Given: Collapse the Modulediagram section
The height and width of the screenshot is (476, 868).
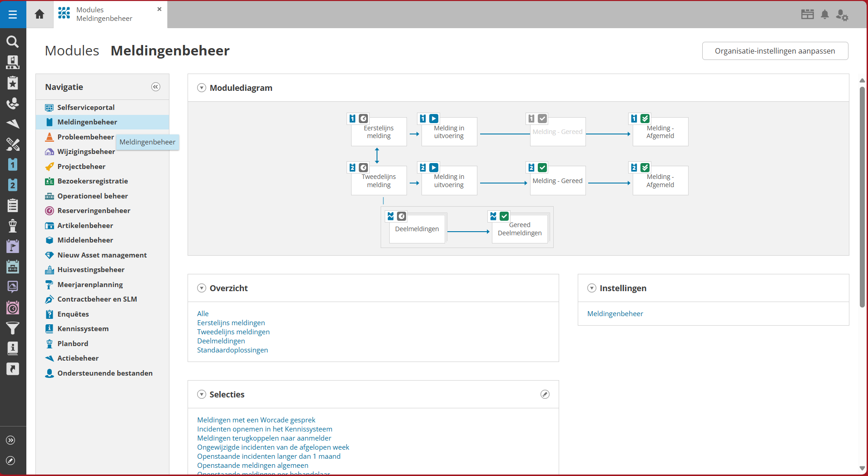Looking at the screenshot, I should (202, 88).
